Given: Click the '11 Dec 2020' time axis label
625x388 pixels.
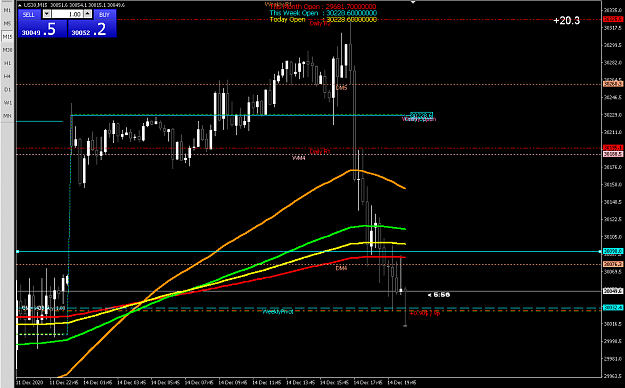Looking at the screenshot, I should point(30,383).
